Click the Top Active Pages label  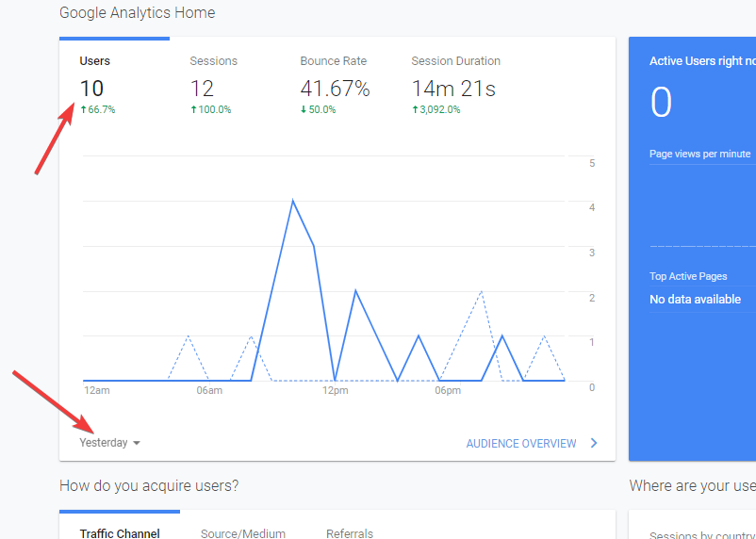click(x=688, y=276)
